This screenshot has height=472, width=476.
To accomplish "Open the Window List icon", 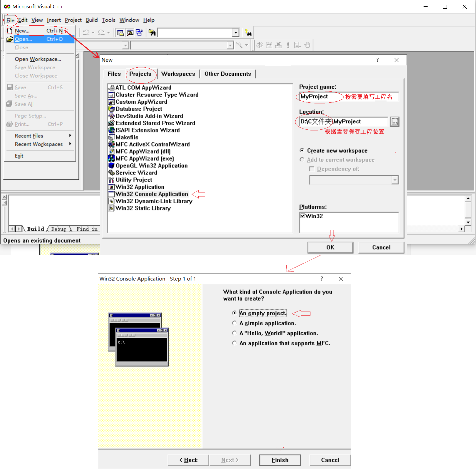I will point(139,32).
